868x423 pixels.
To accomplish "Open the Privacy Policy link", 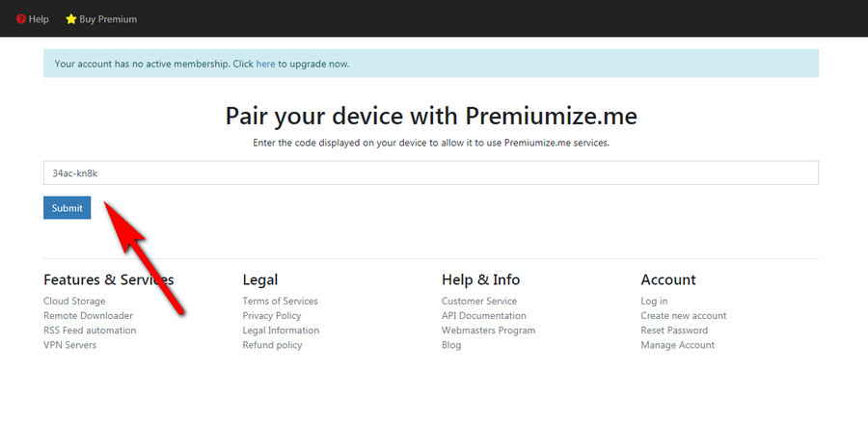I will click(271, 315).
